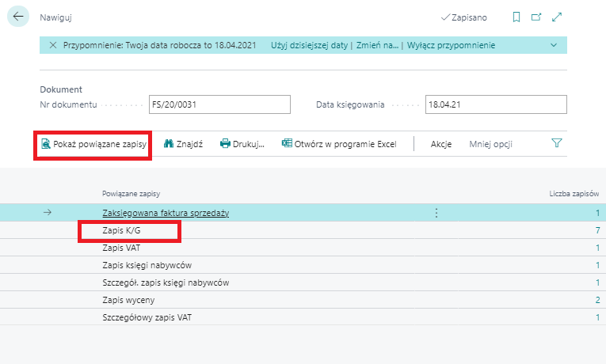Open list in Excel program

[x=339, y=144]
